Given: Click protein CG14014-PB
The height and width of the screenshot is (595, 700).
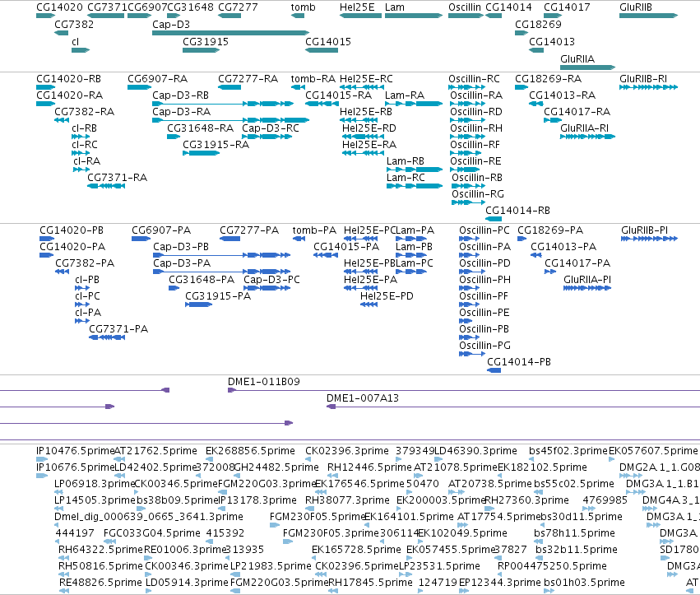Looking at the screenshot, I should [x=519, y=362].
